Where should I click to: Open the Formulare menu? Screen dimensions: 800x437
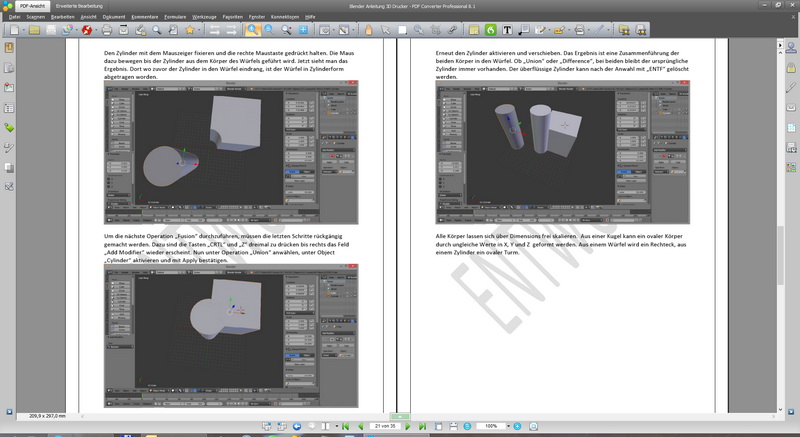pyautogui.click(x=175, y=17)
